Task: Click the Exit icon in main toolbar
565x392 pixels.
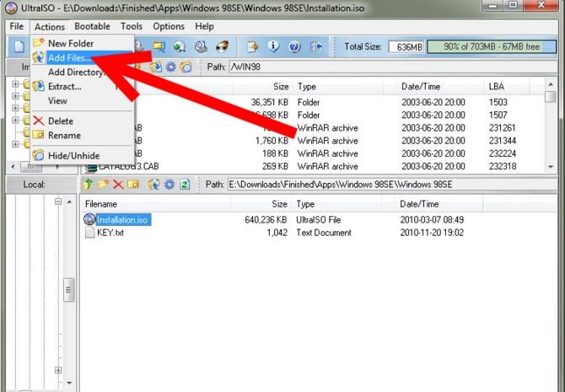Action: pos(317,46)
